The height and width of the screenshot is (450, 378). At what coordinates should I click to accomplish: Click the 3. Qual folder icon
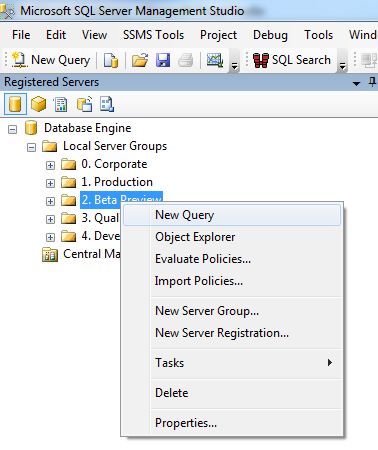coord(69,219)
